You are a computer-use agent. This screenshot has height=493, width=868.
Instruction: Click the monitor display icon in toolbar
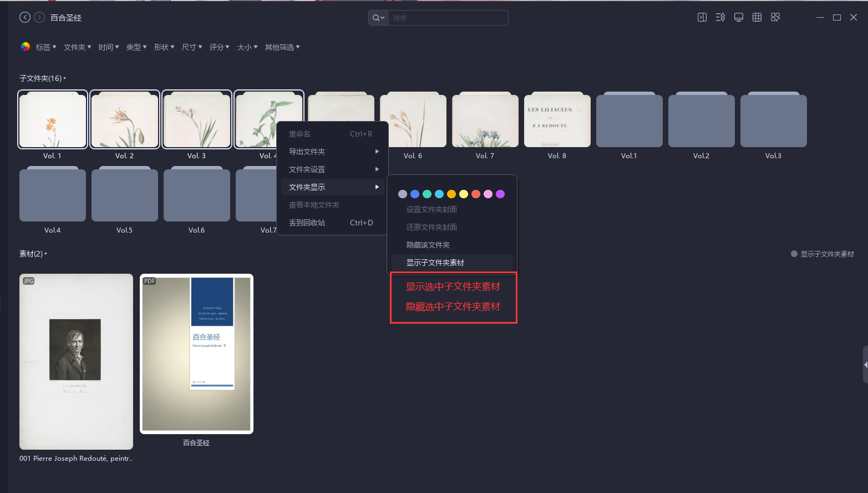pyautogui.click(x=739, y=17)
